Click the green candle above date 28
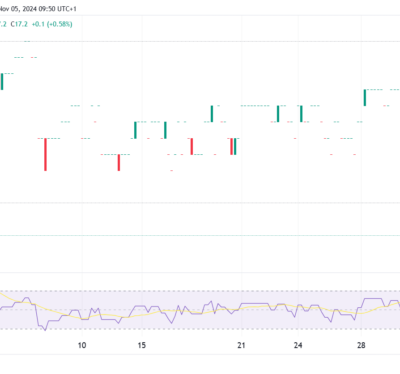 (x=365, y=98)
